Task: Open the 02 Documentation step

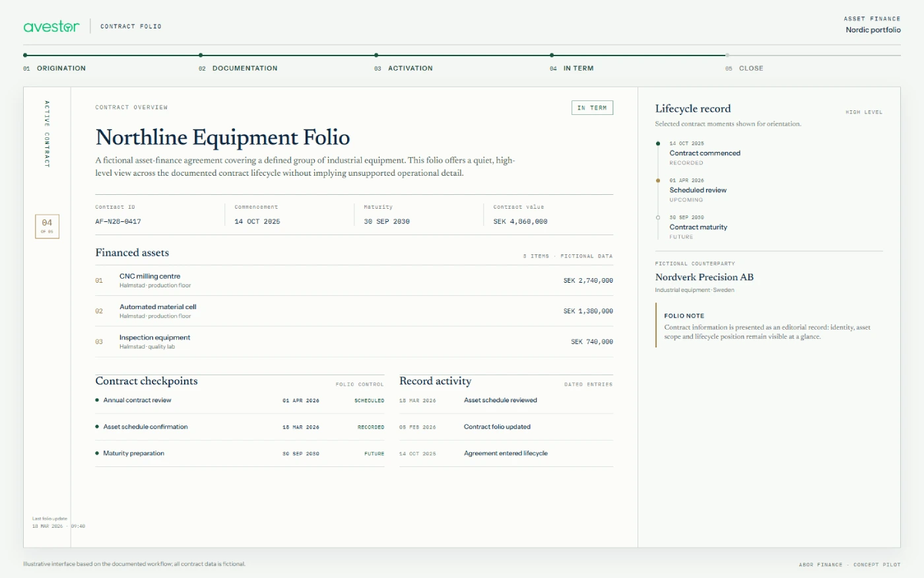Action: click(238, 68)
